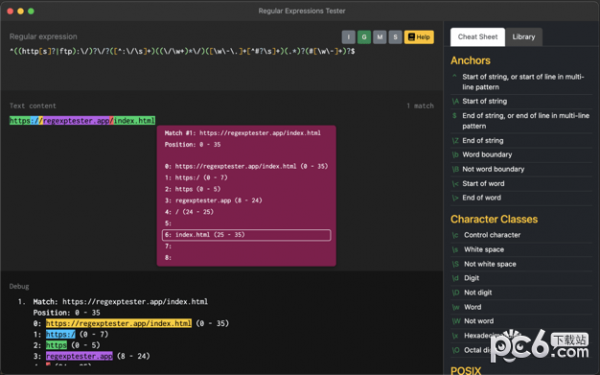The image size is (600, 375).
Task: Click group 2 https row in popup
Action: (x=246, y=189)
